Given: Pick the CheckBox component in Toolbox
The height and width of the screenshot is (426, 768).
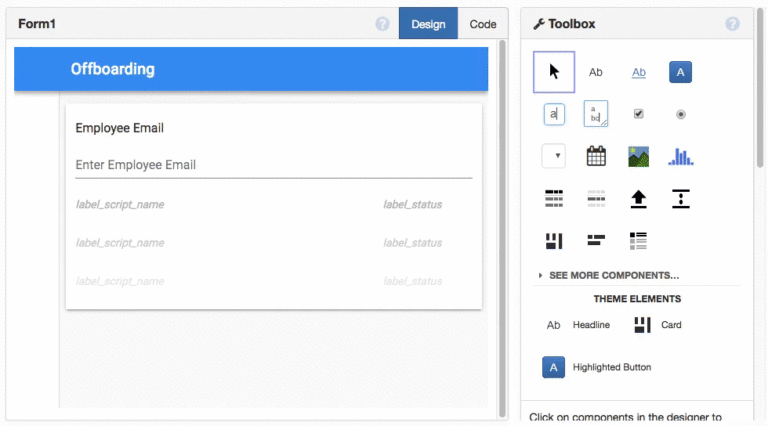Looking at the screenshot, I should (x=638, y=114).
